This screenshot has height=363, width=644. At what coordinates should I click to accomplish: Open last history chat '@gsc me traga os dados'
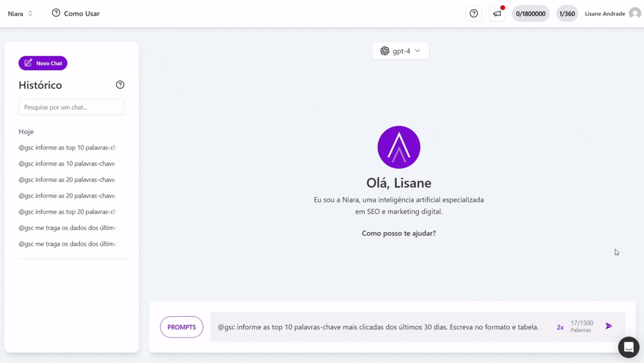[67, 244]
